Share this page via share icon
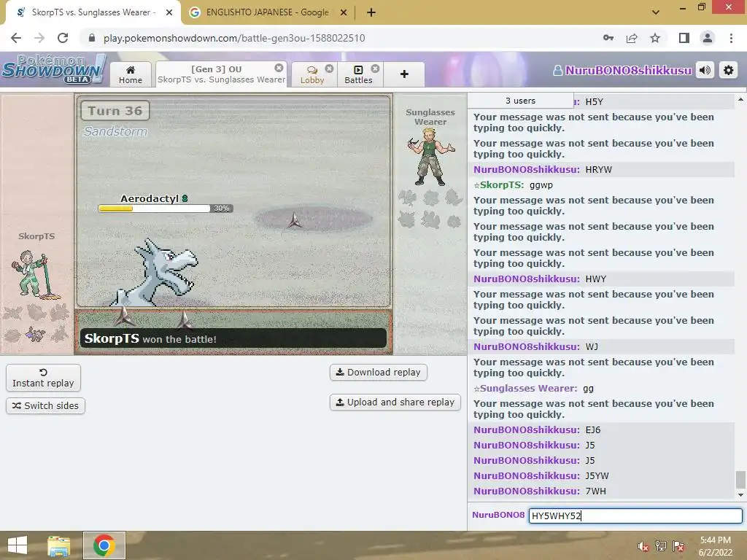The height and width of the screenshot is (560, 747). coord(632,38)
